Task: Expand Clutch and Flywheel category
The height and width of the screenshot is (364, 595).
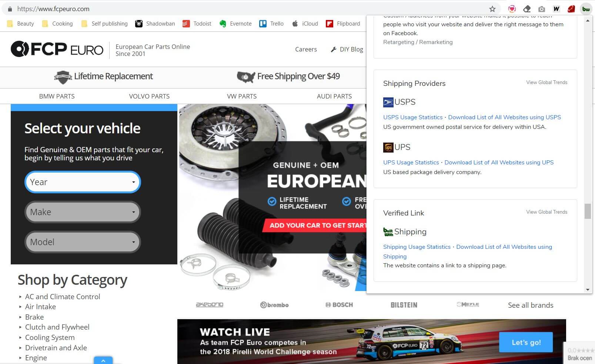Action: coord(57,327)
